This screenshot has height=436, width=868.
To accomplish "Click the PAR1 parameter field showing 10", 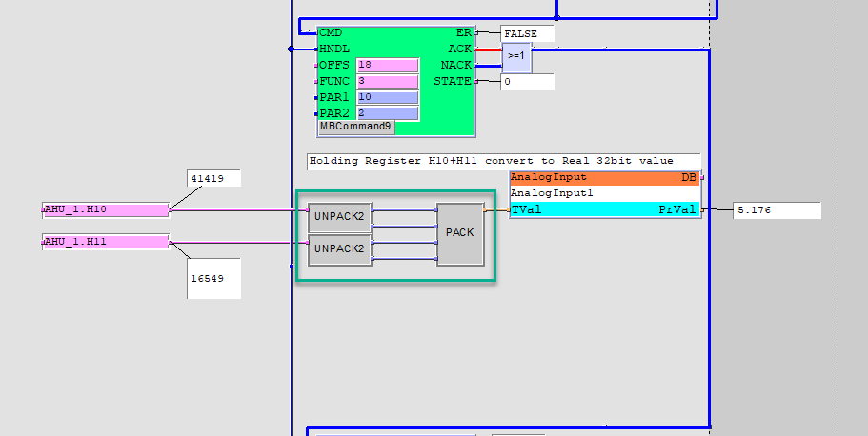I will pyautogui.click(x=387, y=97).
